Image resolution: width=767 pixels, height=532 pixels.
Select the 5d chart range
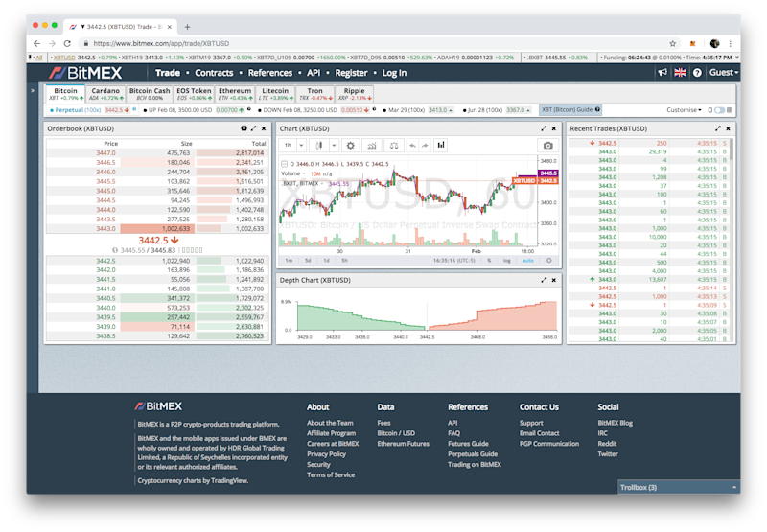[x=308, y=261]
